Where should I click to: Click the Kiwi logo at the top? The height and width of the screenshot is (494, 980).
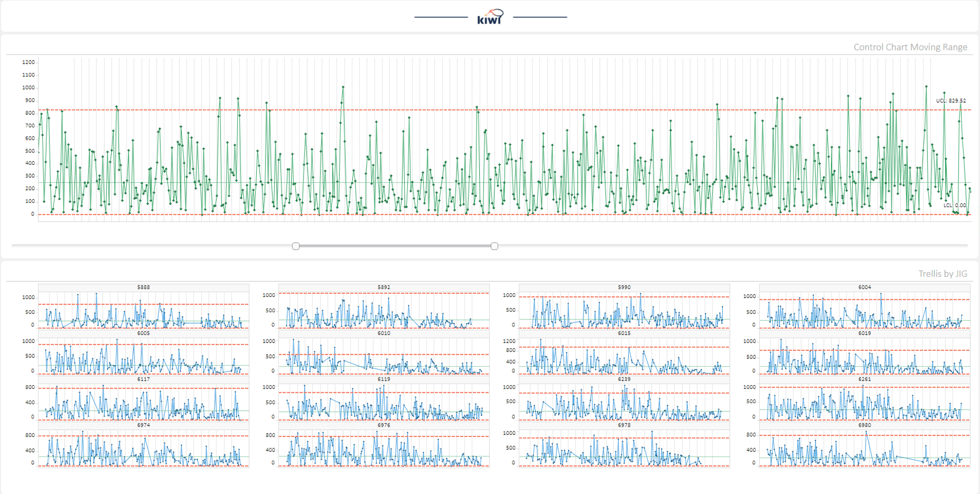(490, 17)
